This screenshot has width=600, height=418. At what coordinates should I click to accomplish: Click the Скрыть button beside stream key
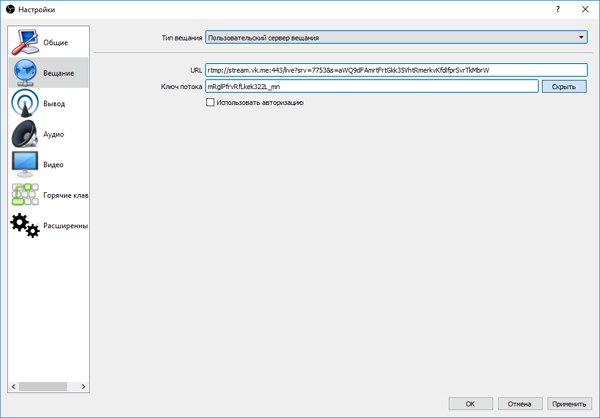[x=564, y=87]
